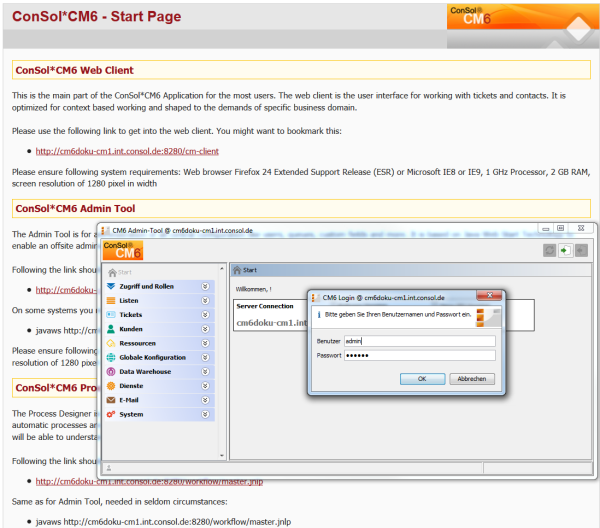
Task: Click the Start home icon in sidebar
Action: (112, 272)
